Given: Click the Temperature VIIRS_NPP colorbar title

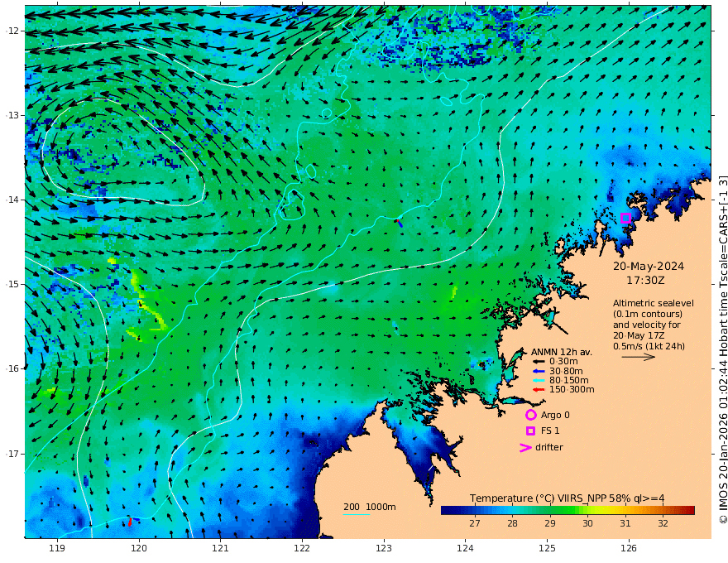Looking at the screenshot, I should pos(567,498).
